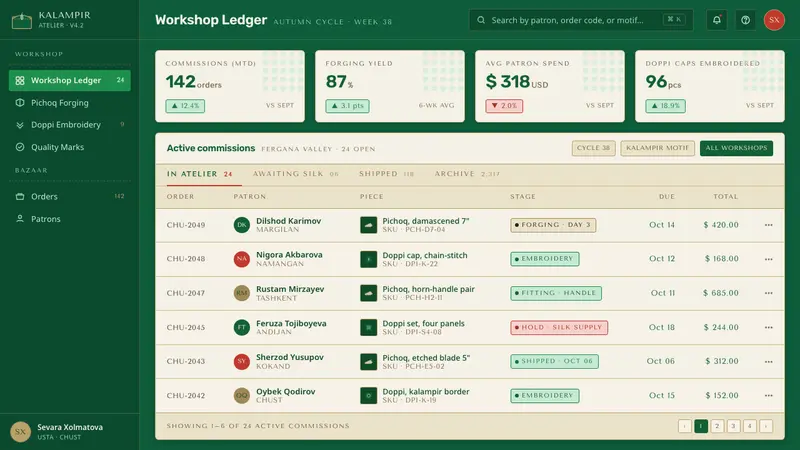This screenshot has height=450, width=800.
Task: Click the Doppi Embroidery sidebar icon
Action: 20,125
